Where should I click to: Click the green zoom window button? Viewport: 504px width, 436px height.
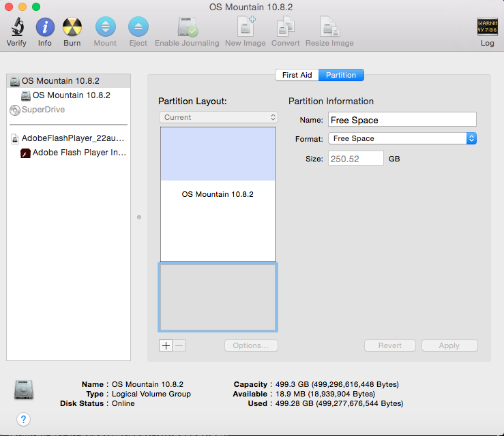point(36,7)
